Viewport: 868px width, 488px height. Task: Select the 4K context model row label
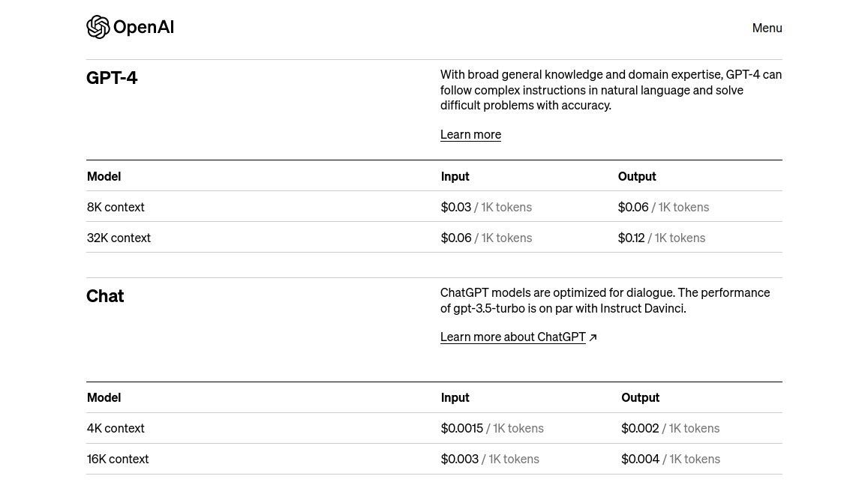(116, 428)
